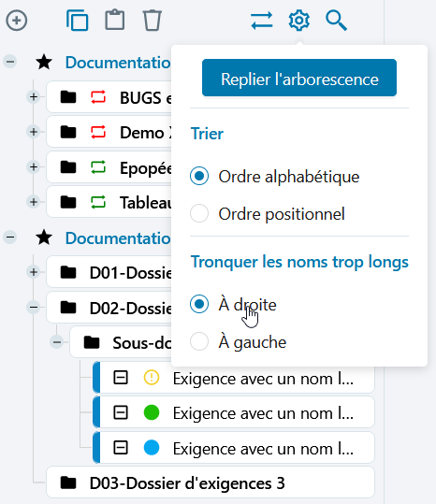
Task: Expand the Tableau folder
Action: (x=34, y=202)
